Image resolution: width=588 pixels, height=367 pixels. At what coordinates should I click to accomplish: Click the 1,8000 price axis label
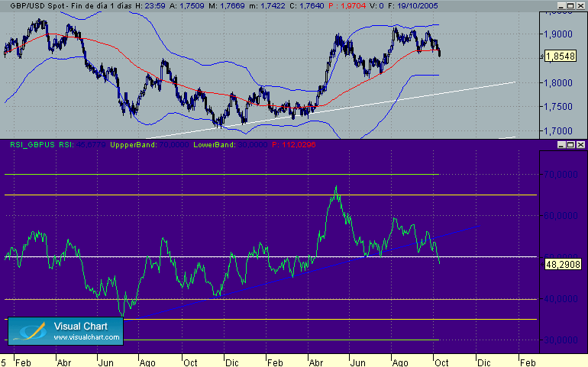click(558, 83)
